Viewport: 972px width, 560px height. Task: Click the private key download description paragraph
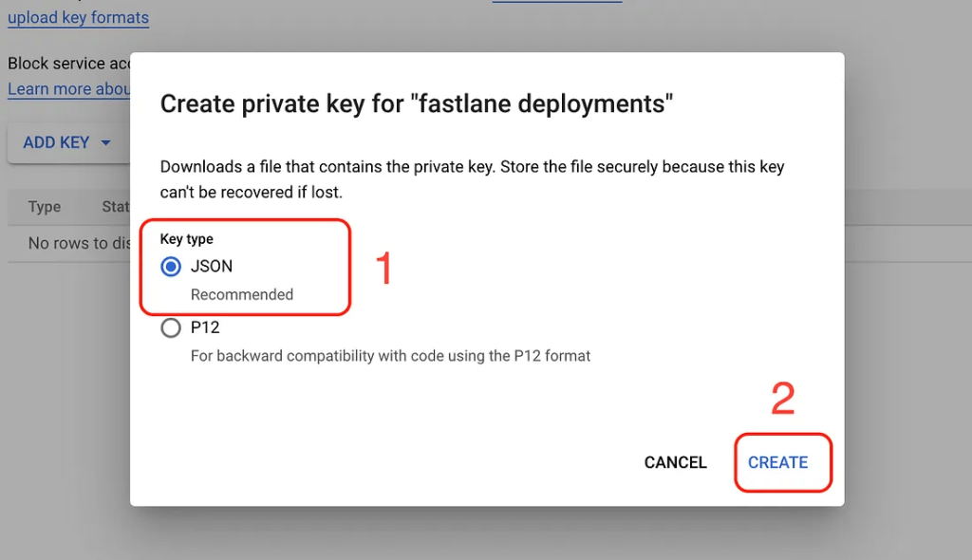473,179
